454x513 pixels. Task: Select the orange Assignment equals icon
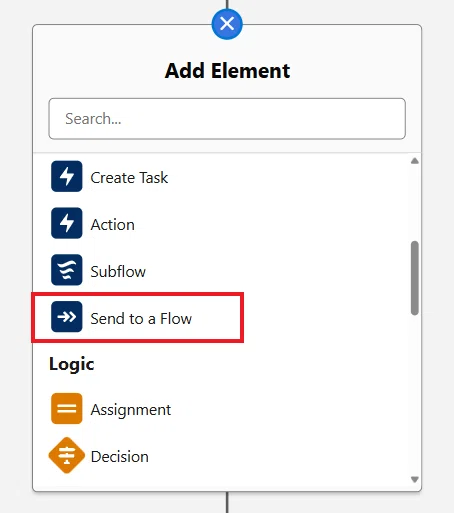(67, 408)
